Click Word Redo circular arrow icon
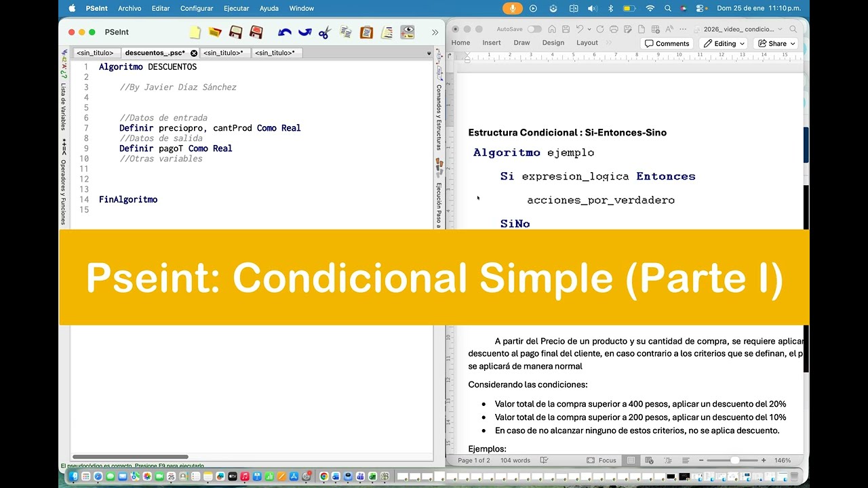 coord(600,29)
